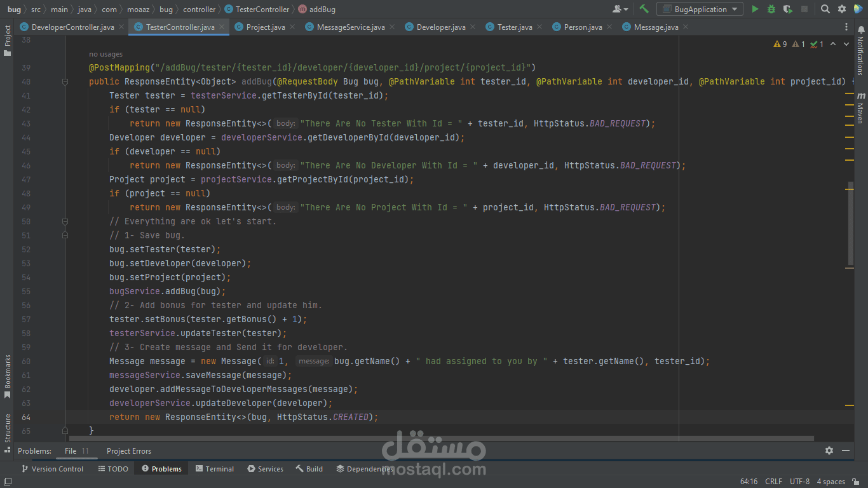Image resolution: width=868 pixels, height=488 pixels.
Task: Open Version Control tool window
Action: coord(52,469)
